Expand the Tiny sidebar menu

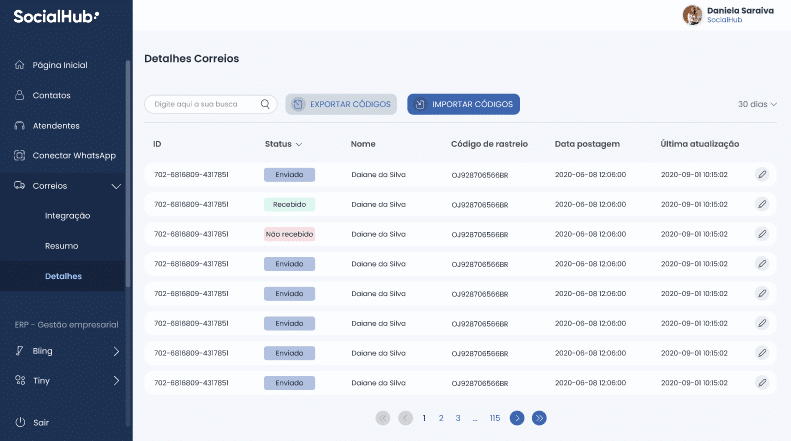(x=116, y=380)
